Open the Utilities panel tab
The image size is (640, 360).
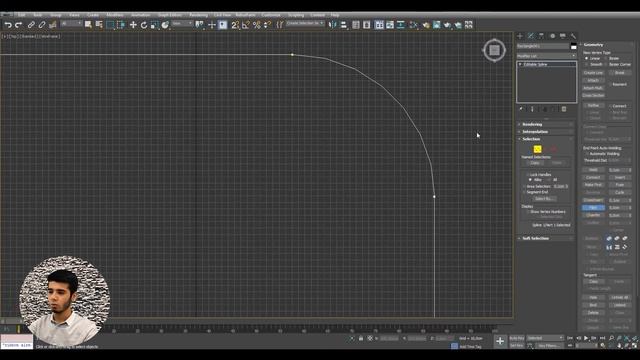(573, 36)
